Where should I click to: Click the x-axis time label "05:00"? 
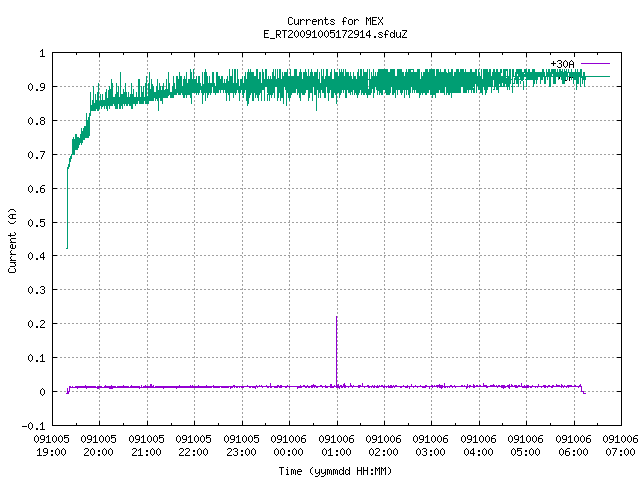coord(525,452)
